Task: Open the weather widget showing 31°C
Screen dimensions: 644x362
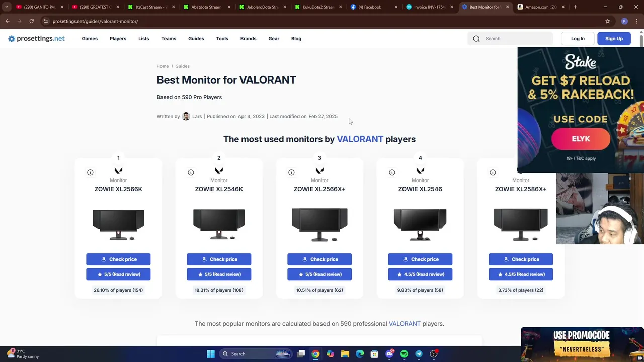Action: (x=23, y=354)
